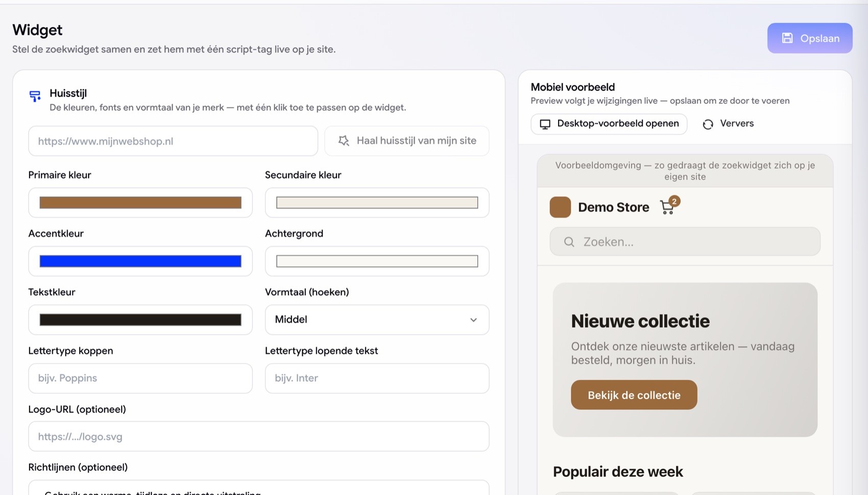The width and height of the screenshot is (868, 495).
Task: Click the floppy disk icon on Opslaan
Action: [x=787, y=38]
